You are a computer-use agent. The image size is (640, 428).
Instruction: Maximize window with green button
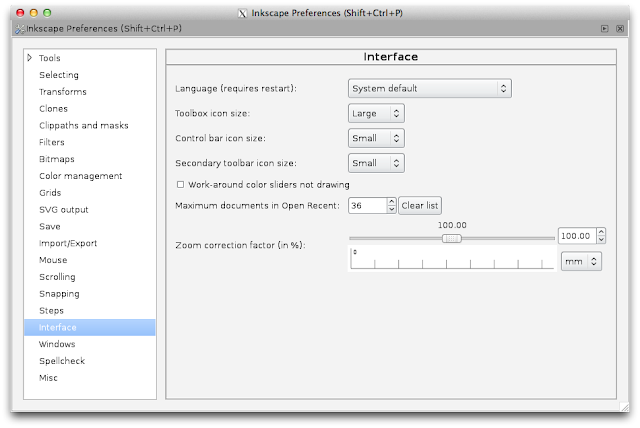point(47,13)
